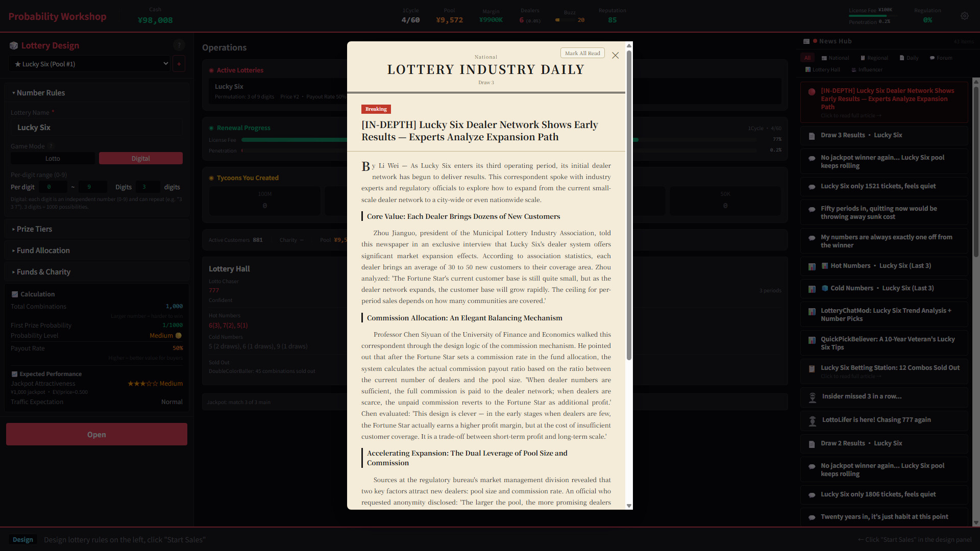Select Digital game mode
The height and width of the screenshot is (551, 980).
point(140,158)
